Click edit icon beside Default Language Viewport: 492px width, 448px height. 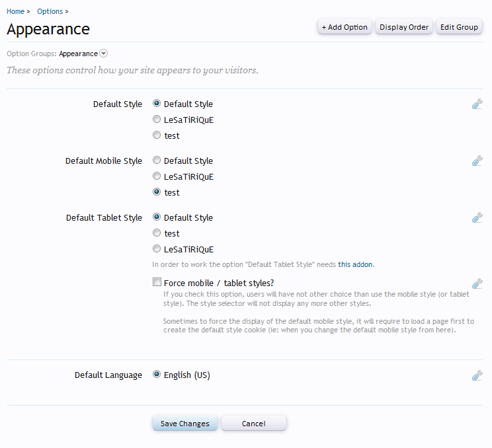click(x=477, y=375)
